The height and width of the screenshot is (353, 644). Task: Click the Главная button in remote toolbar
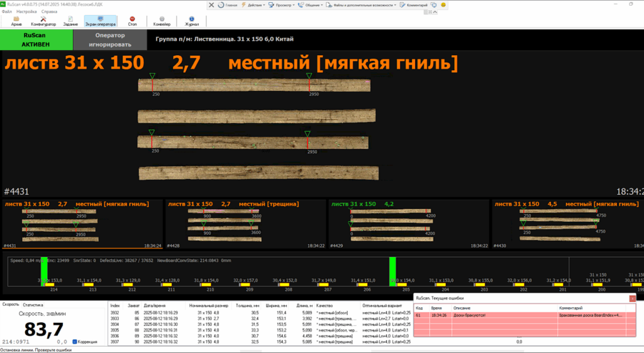[x=228, y=5]
